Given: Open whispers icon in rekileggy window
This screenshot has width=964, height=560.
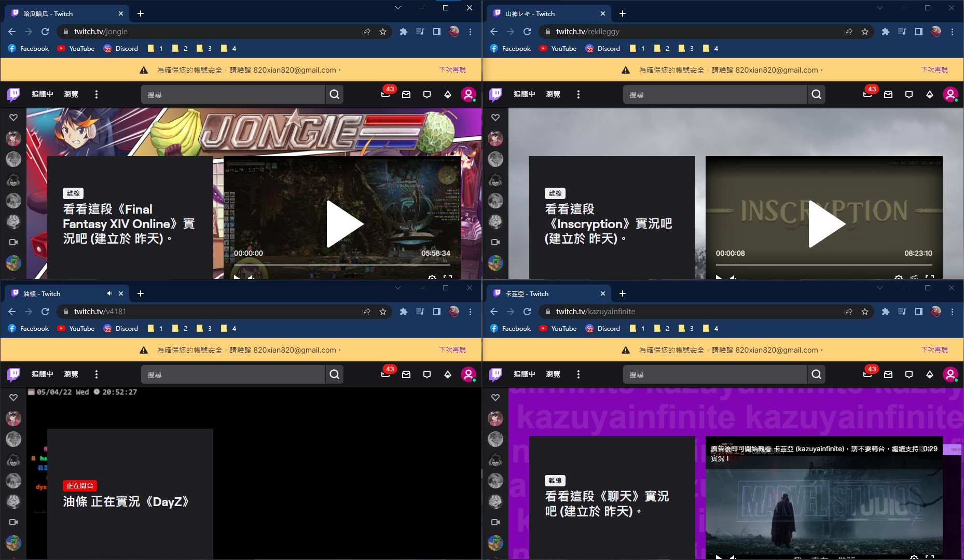Looking at the screenshot, I should pos(909,94).
